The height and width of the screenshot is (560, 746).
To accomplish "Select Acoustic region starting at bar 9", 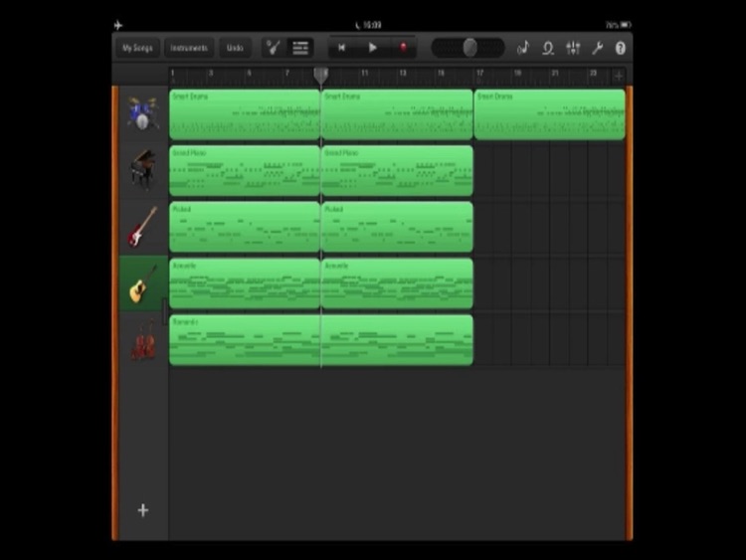I will click(x=397, y=283).
